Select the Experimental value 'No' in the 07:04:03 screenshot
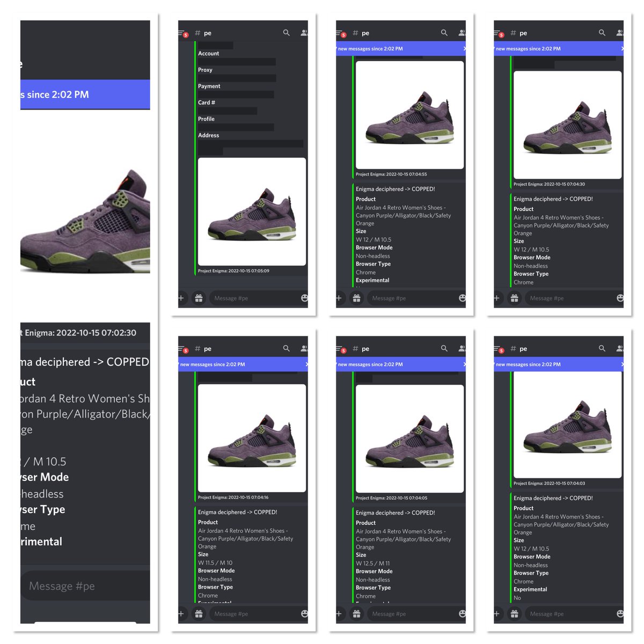Image resolution: width=644 pixels, height=644 pixels. (517, 598)
